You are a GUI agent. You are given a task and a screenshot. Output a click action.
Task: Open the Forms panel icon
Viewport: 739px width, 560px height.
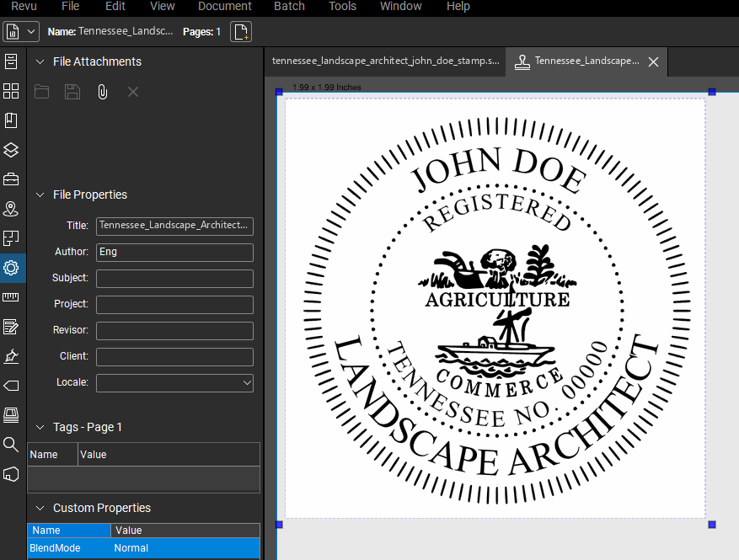(11, 327)
